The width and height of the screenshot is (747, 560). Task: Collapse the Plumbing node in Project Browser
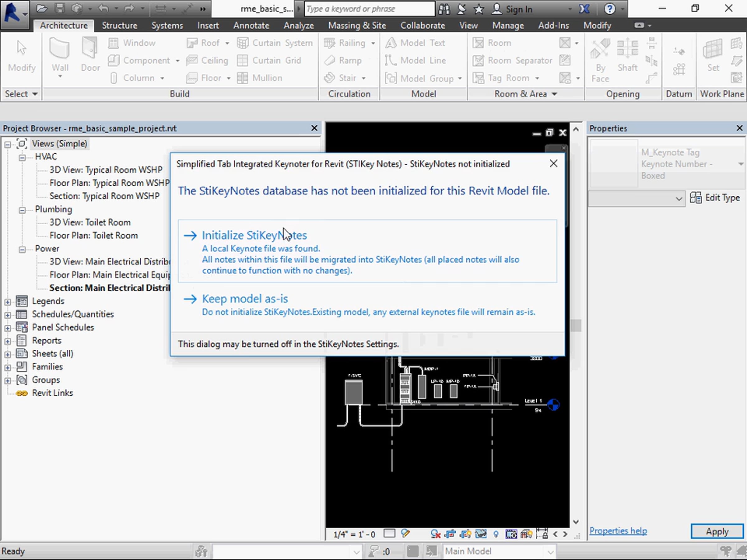coord(22,210)
